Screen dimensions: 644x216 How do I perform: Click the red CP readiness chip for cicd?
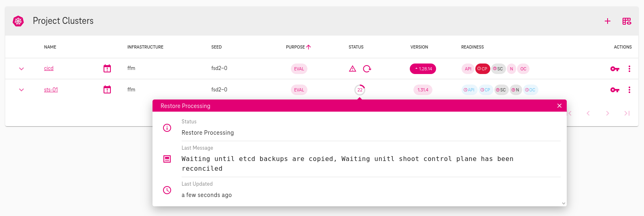[482, 69]
